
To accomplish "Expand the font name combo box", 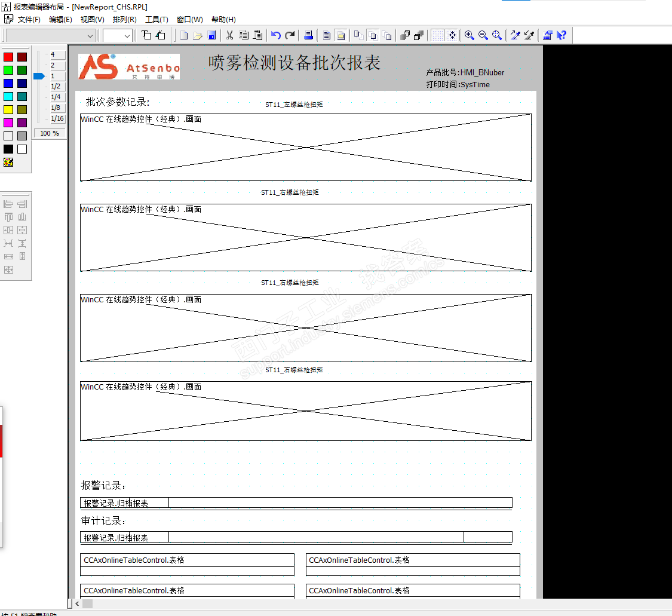I will tap(90, 36).
